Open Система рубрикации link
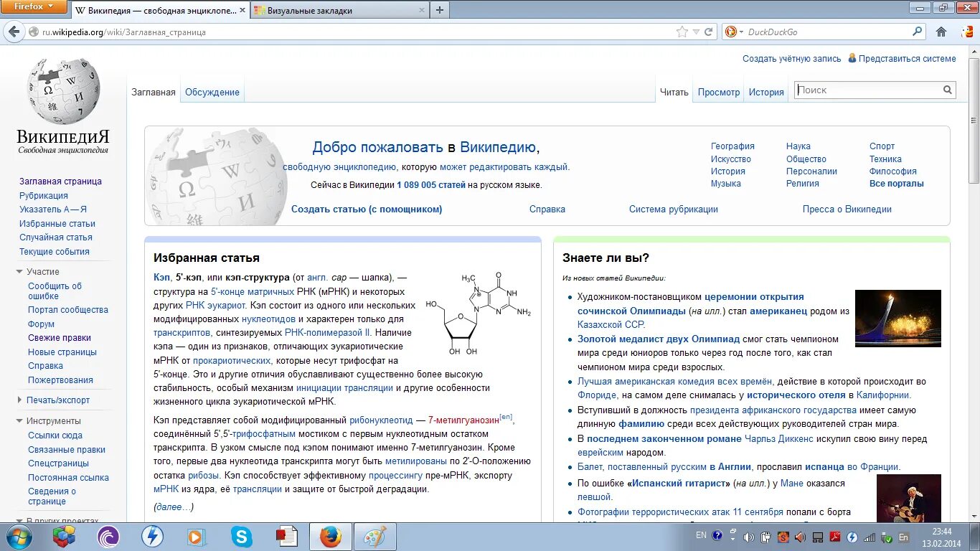 pyautogui.click(x=674, y=209)
